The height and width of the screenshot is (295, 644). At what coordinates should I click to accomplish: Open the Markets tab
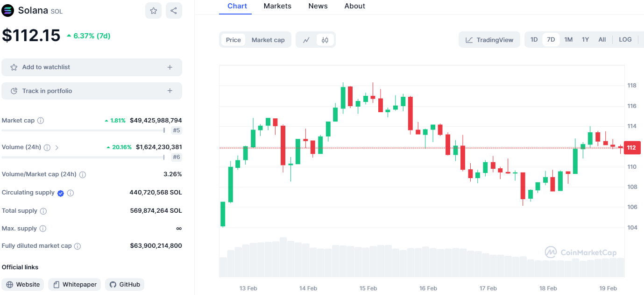click(x=277, y=6)
